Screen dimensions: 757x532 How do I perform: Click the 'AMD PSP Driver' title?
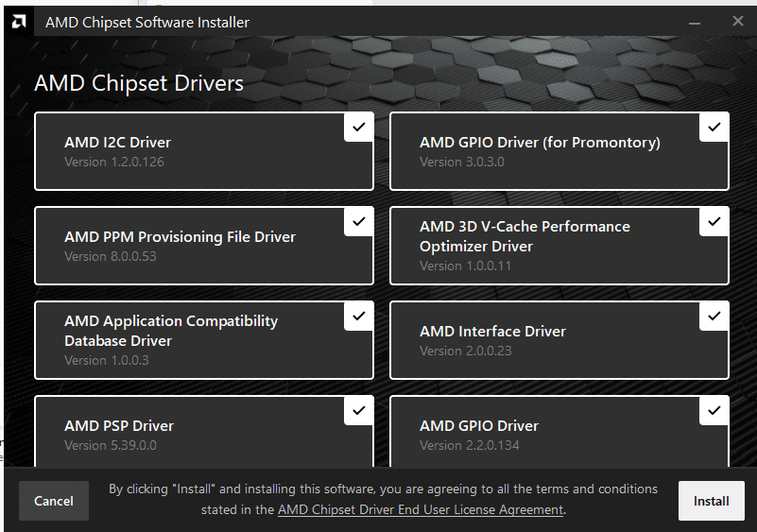[x=119, y=426]
